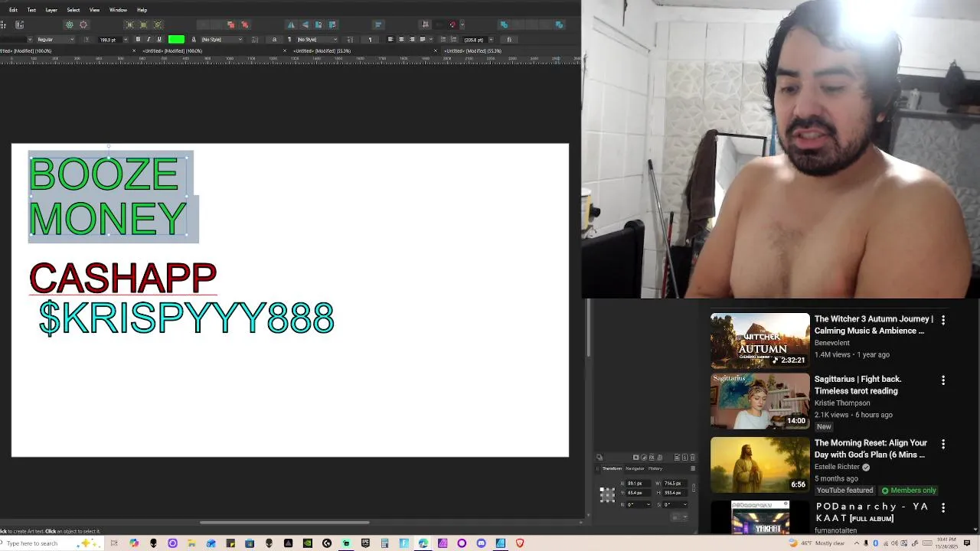
Task: Open Kristie Thompson channel link
Action: coord(842,403)
